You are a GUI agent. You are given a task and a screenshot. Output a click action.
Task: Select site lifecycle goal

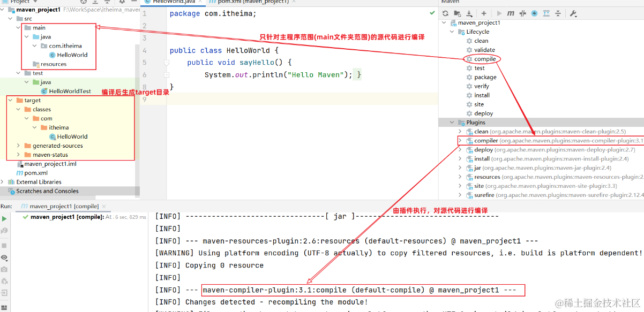pos(475,105)
